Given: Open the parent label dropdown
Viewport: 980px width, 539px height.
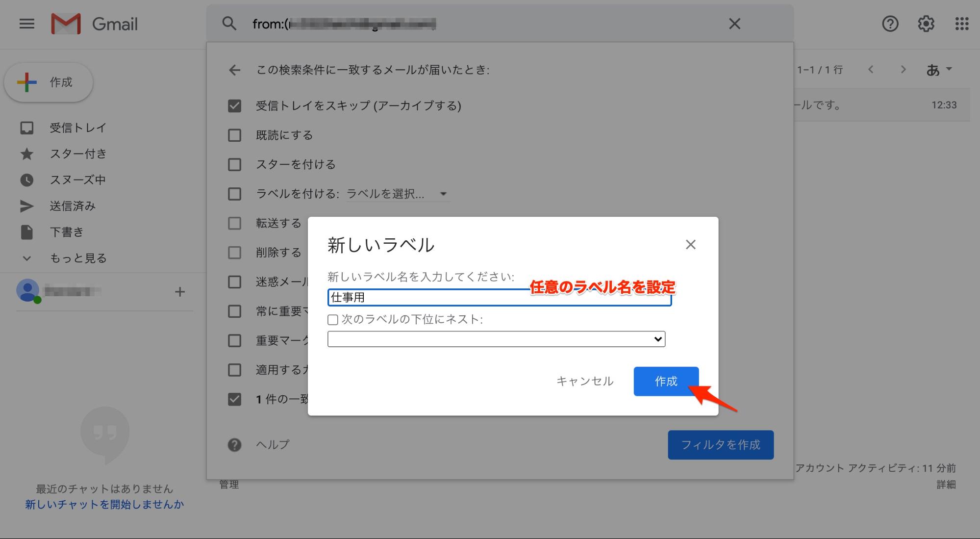Looking at the screenshot, I should click(496, 339).
